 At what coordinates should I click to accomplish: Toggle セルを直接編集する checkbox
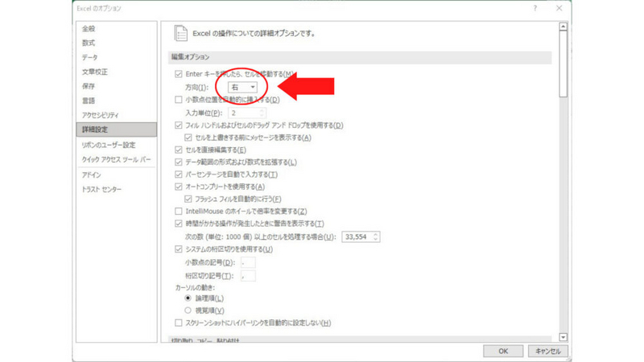pyautogui.click(x=178, y=150)
